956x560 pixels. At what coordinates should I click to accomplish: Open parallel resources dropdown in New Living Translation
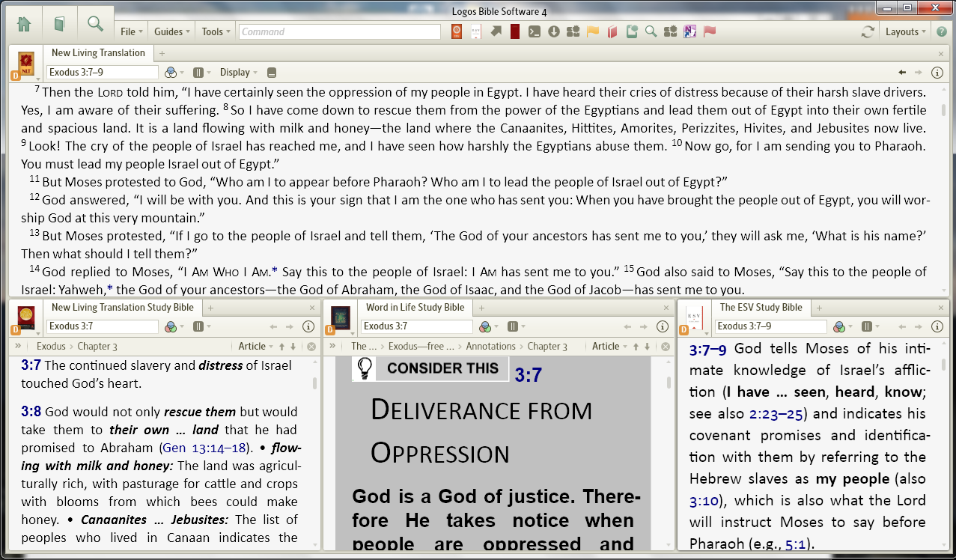201,73
